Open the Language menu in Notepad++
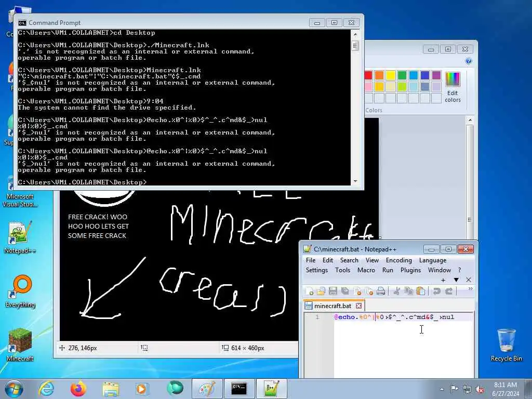 tap(433, 260)
